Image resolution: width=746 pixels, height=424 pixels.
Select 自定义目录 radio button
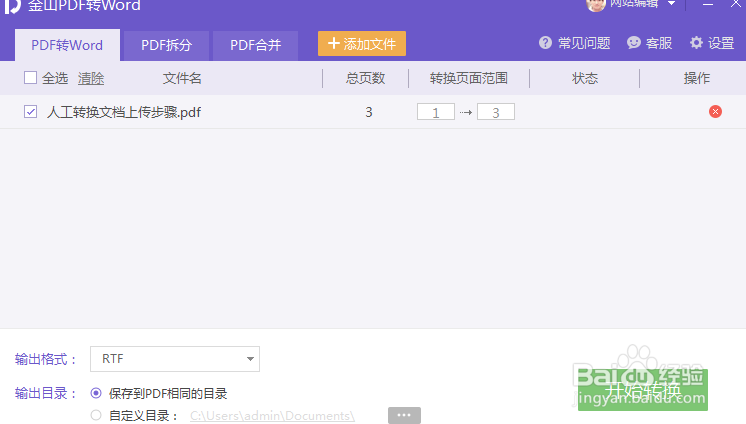[96, 415]
